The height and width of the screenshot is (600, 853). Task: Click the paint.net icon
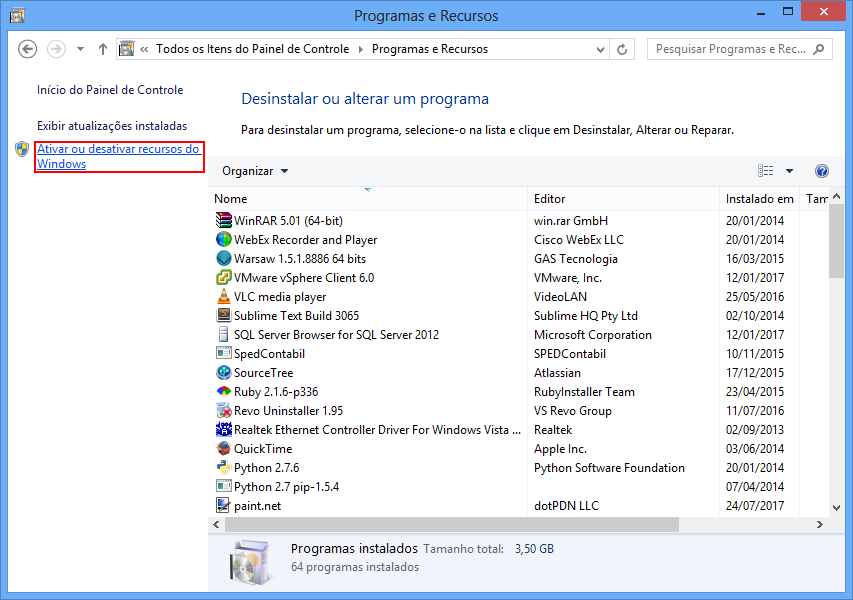[224, 505]
